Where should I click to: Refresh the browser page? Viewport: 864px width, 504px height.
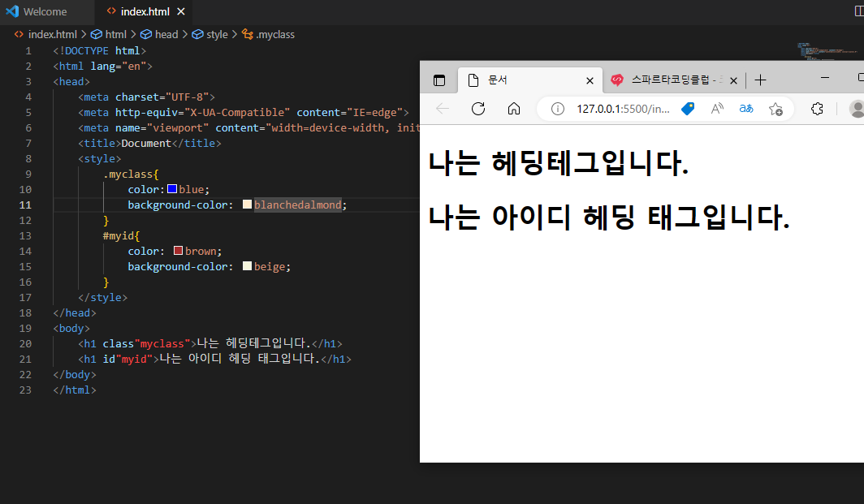pyautogui.click(x=478, y=109)
